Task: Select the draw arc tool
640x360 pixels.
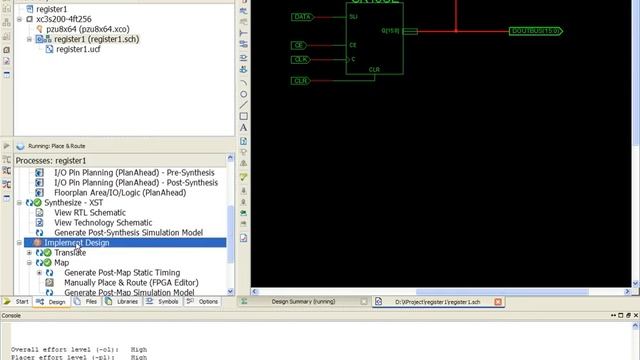Action: [244, 83]
